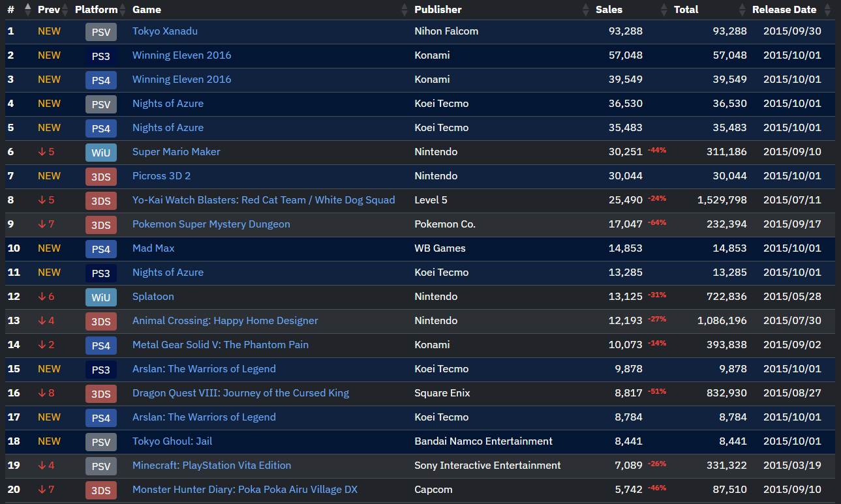The width and height of the screenshot is (841, 504).
Task: Click the sort arrows beside the Release Date header
Action: [827, 10]
